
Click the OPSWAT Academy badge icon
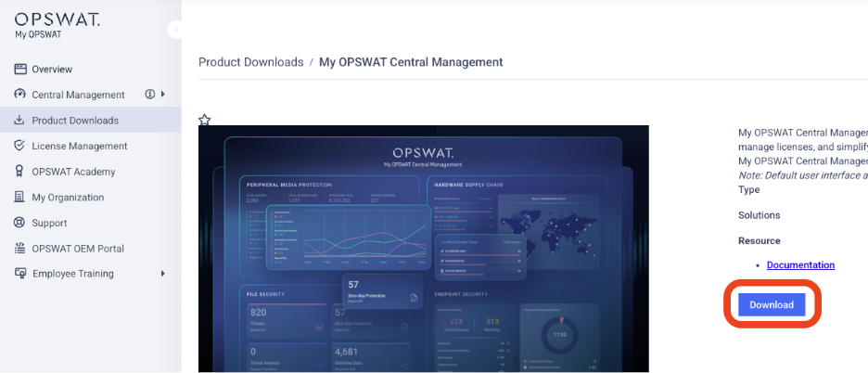pyautogui.click(x=19, y=171)
